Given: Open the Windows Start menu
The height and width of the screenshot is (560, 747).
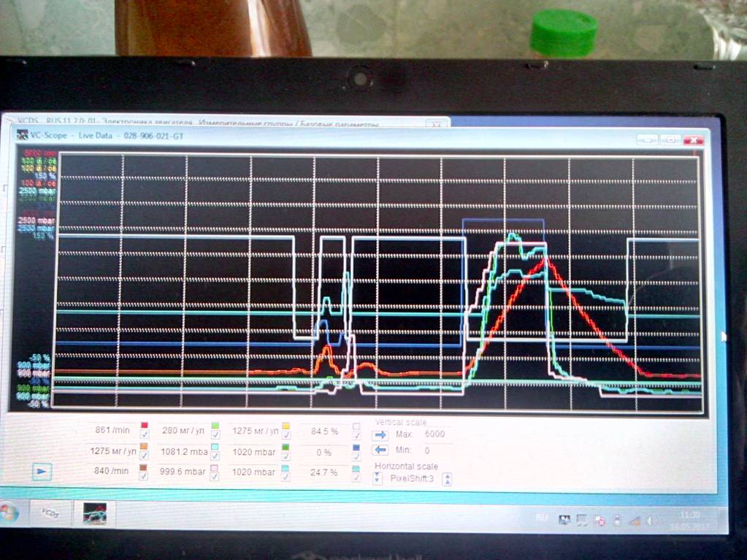Looking at the screenshot, I should tap(8, 513).
